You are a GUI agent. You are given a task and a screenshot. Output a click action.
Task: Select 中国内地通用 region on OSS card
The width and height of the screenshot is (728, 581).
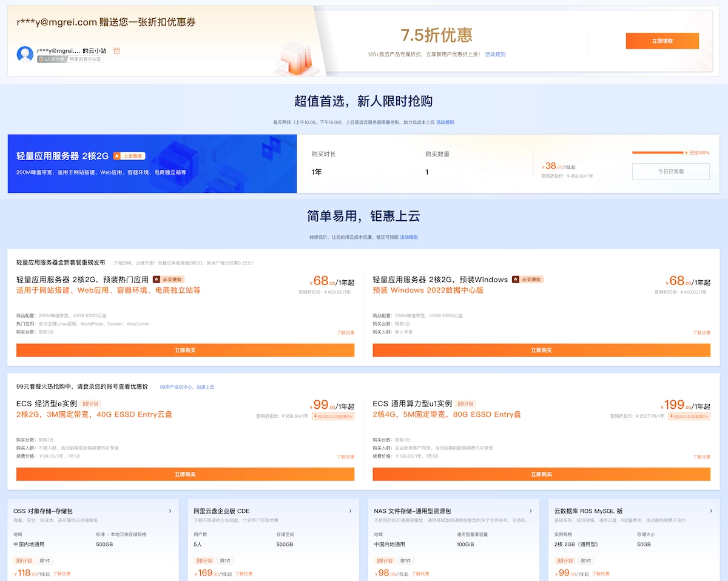pyautogui.click(x=29, y=545)
